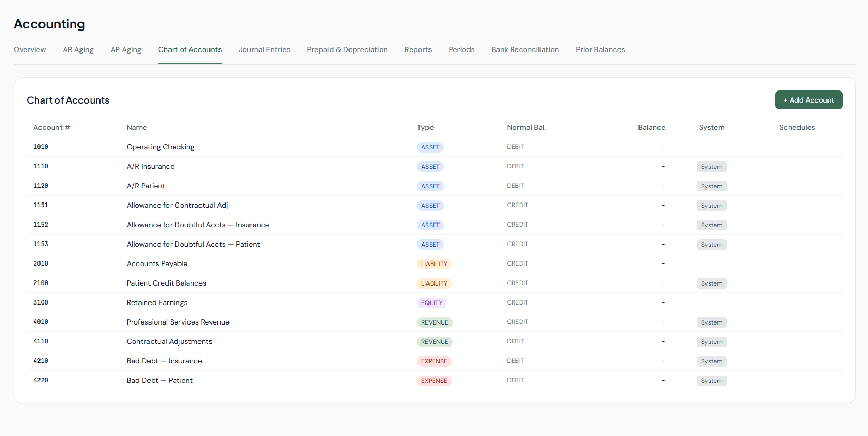868x436 pixels.
Task: Click the Bad Debt — Patient name
Action: pos(159,380)
